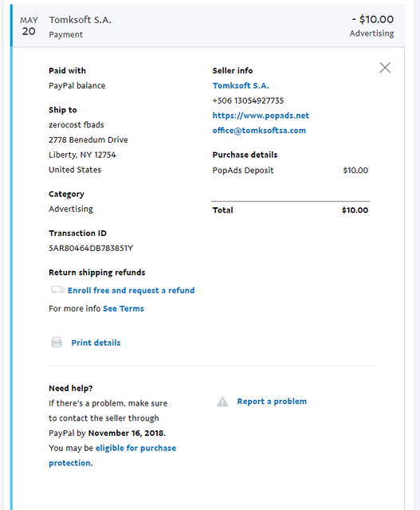
Task: Click the seller phone number +506 13054927735
Action: pyautogui.click(x=248, y=100)
